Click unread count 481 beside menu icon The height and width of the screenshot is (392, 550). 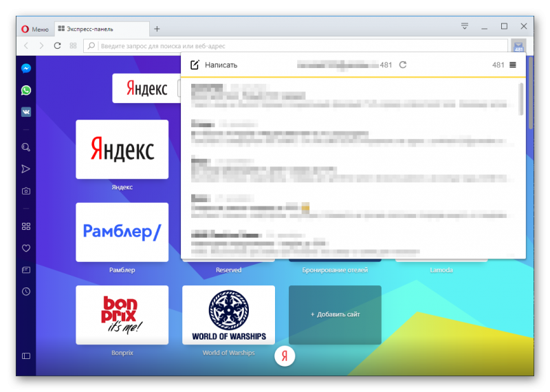[x=498, y=65]
